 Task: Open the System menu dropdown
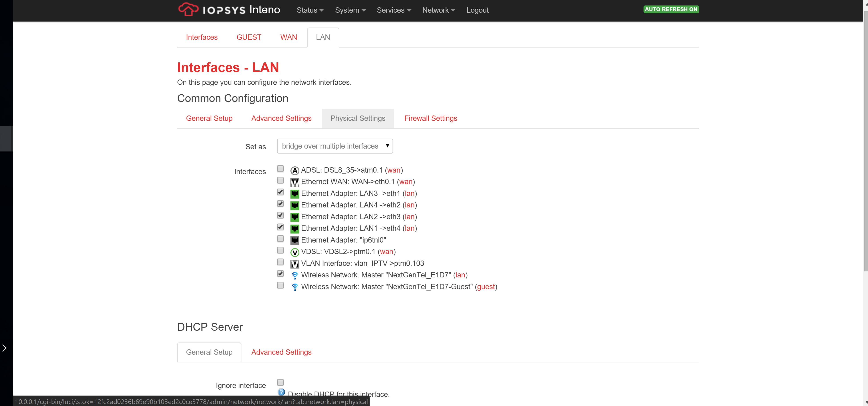[350, 10]
